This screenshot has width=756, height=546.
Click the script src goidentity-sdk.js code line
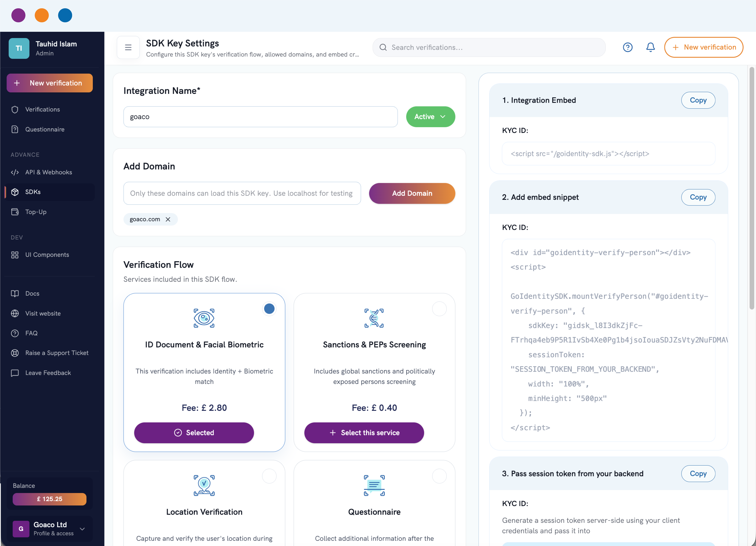click(580, 154)
